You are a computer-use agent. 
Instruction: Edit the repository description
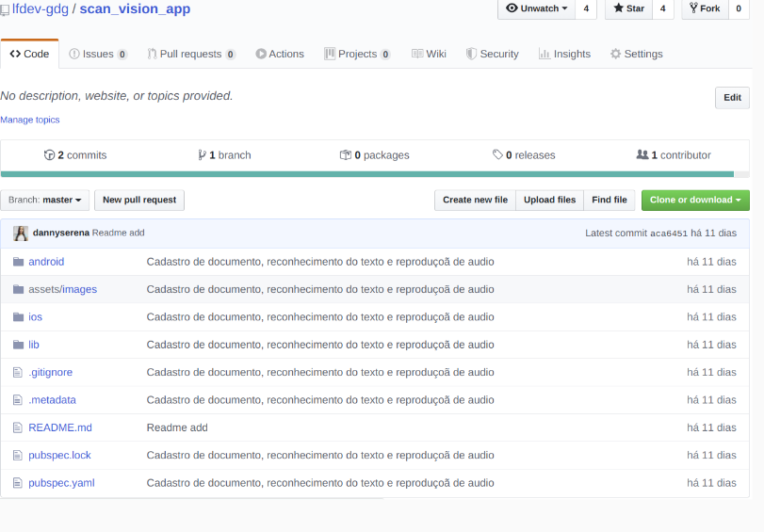[x=732, y=98]
